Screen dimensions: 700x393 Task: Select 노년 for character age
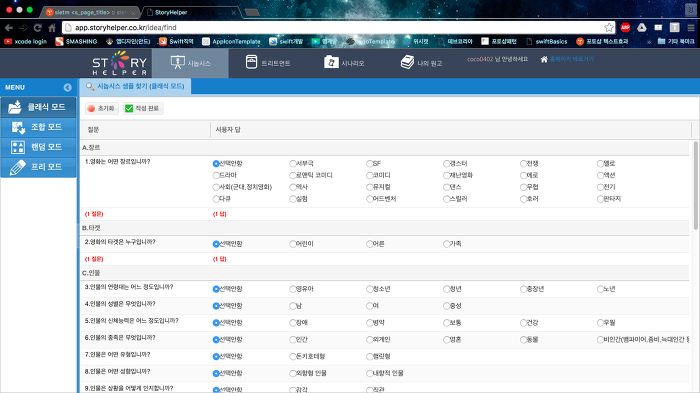[x=600, y=289]
